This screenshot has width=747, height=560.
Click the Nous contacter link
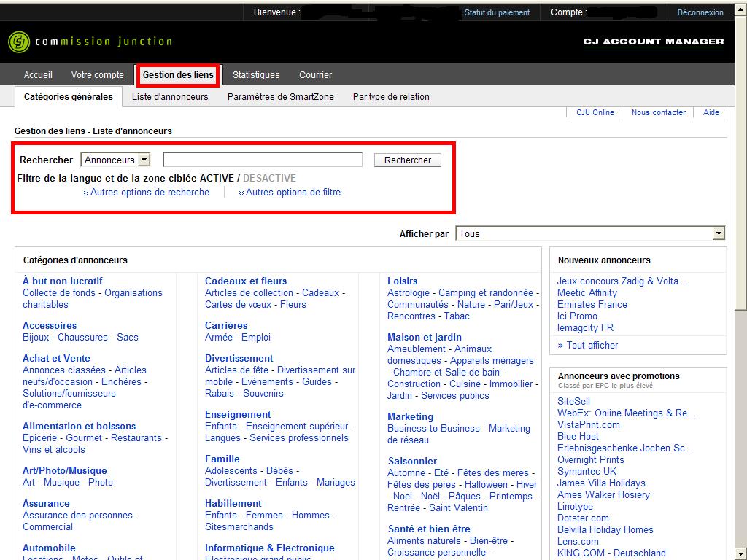point(659,112)
